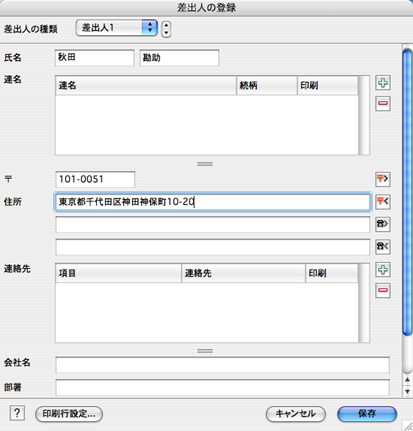Click address-to-phone lookup icon
The height and width of the screenshot is (431, 413).
(x=383, y=247)
